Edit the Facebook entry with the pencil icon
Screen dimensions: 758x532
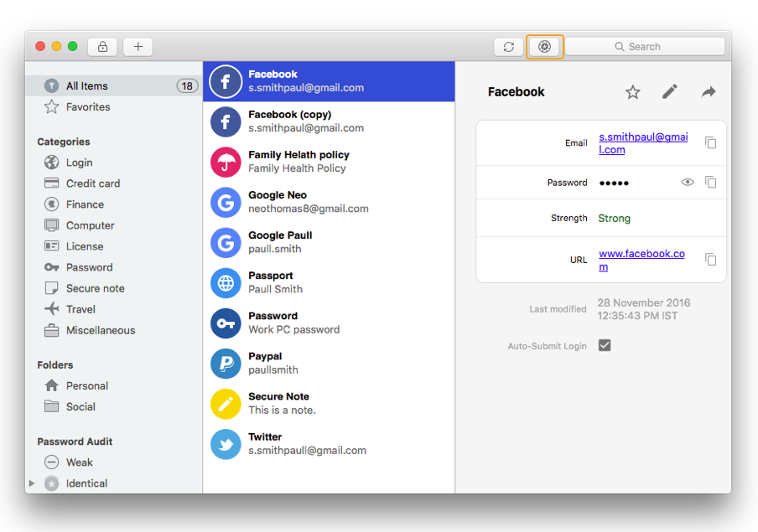pos(670,91)
